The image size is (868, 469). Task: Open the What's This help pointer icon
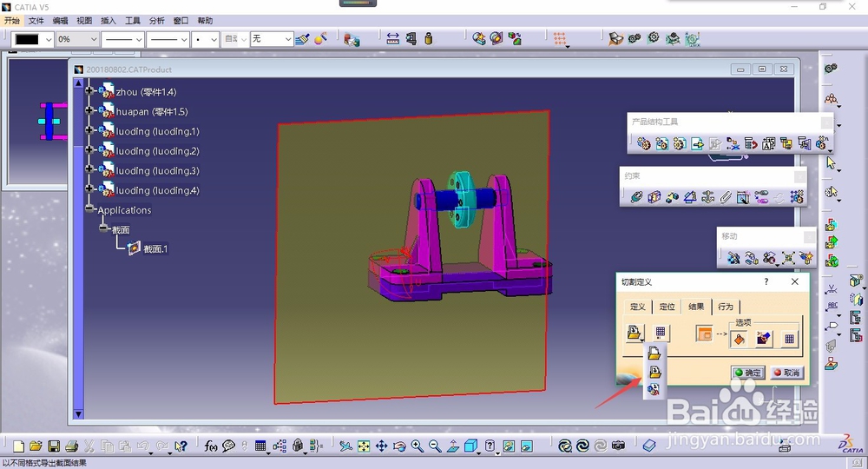[181, 446]
